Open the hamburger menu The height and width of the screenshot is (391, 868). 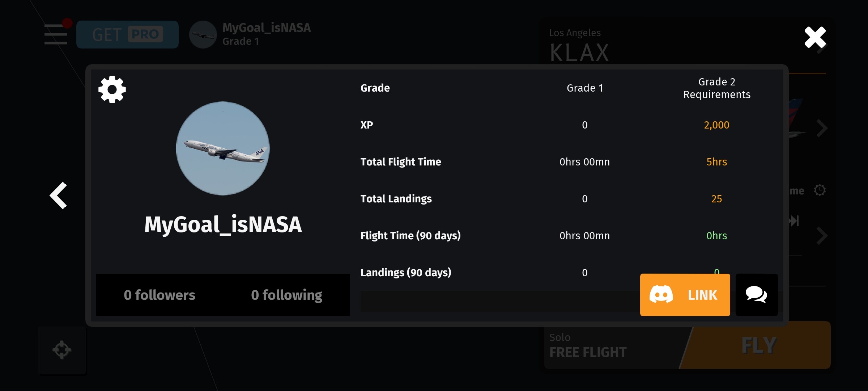(56, 34)
